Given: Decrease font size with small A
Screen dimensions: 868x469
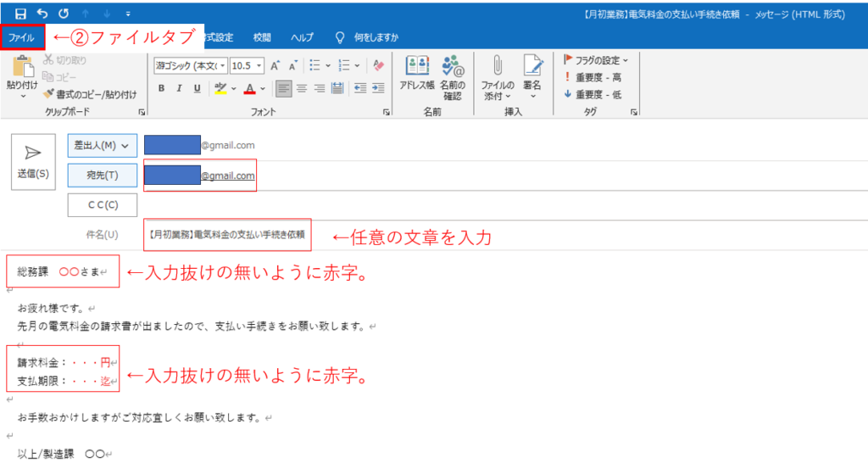Looking at the screenshot, I should click(x=292, y=66).
